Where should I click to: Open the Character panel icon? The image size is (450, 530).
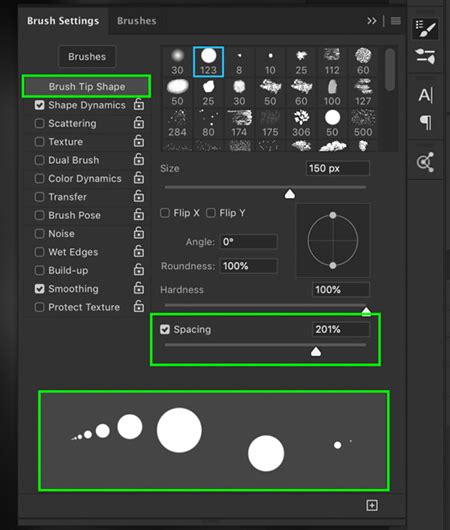[425, 95]
